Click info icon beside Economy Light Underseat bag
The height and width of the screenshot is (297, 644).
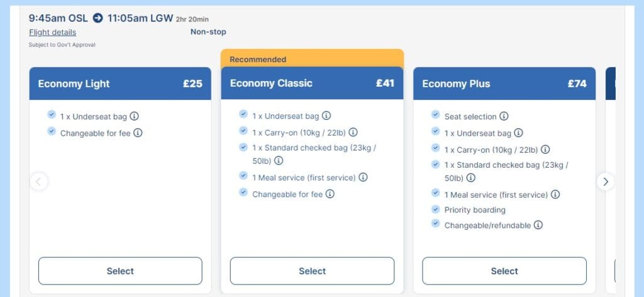coord(134,117)
